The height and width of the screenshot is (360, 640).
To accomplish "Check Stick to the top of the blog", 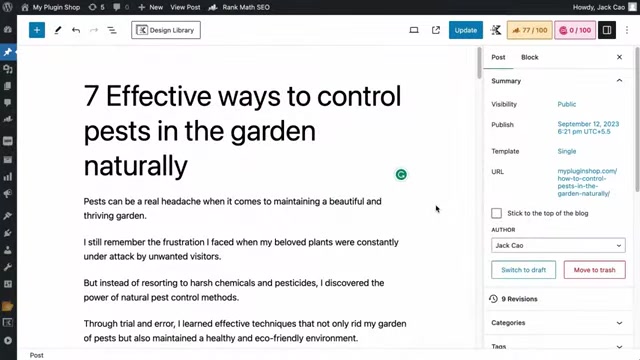I will pyautogui.click(x=496, y=213).
